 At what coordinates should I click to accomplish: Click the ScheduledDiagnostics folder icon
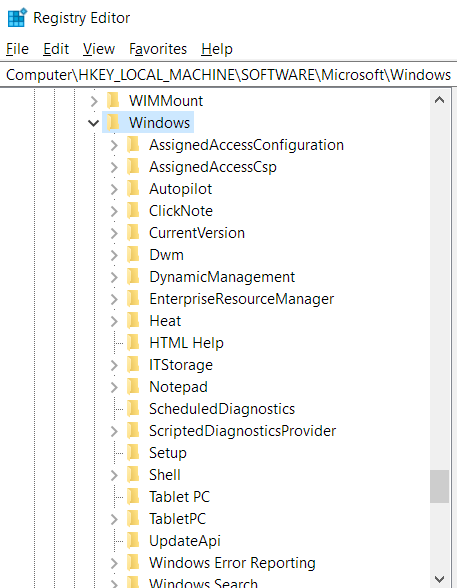tap(133, 408)
